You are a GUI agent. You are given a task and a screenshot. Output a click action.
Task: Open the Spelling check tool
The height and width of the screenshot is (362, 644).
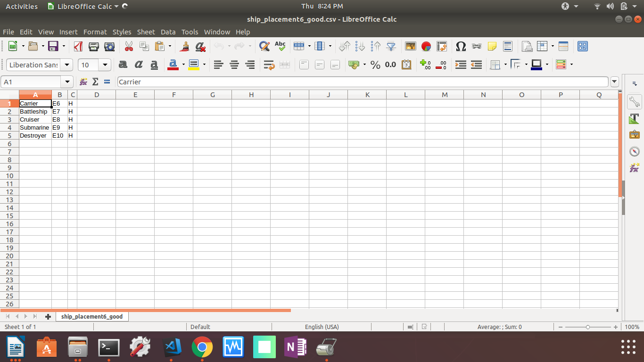click(x=280, y=46)
